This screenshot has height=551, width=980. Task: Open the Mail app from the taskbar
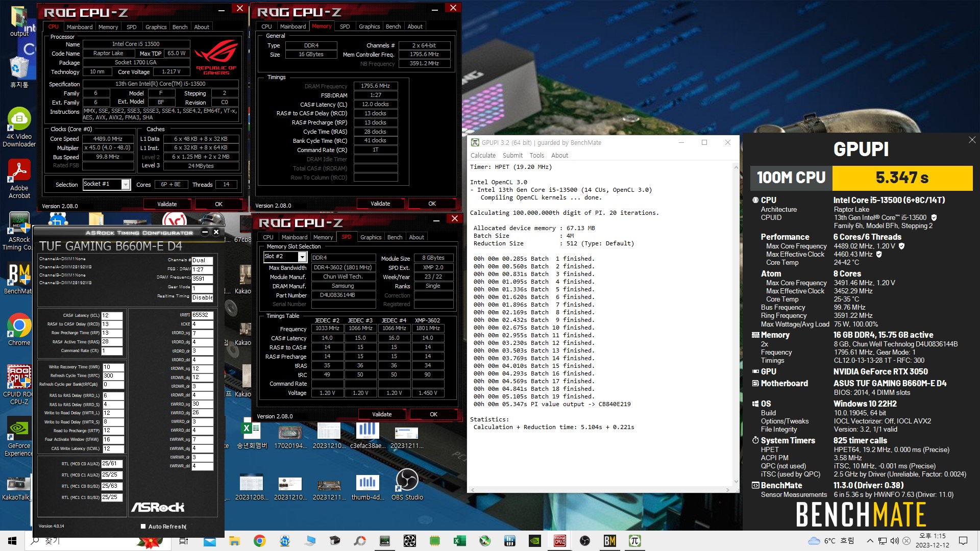tap(209, 541)
